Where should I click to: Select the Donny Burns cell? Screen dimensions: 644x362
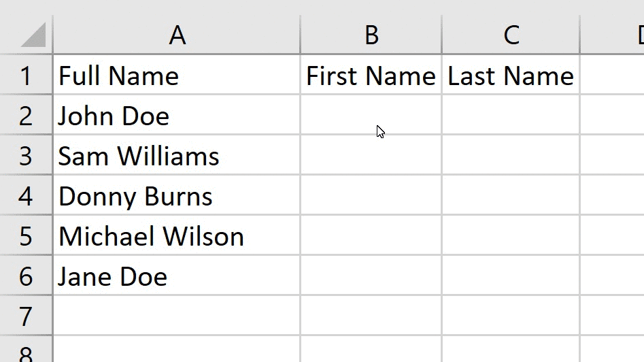coord(177,196)
